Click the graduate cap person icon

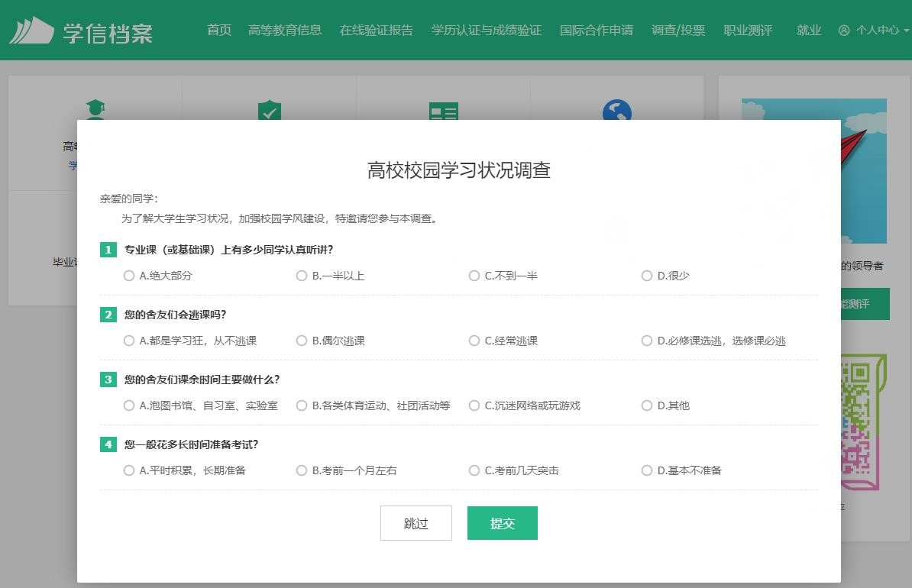[x=95, y=109]
